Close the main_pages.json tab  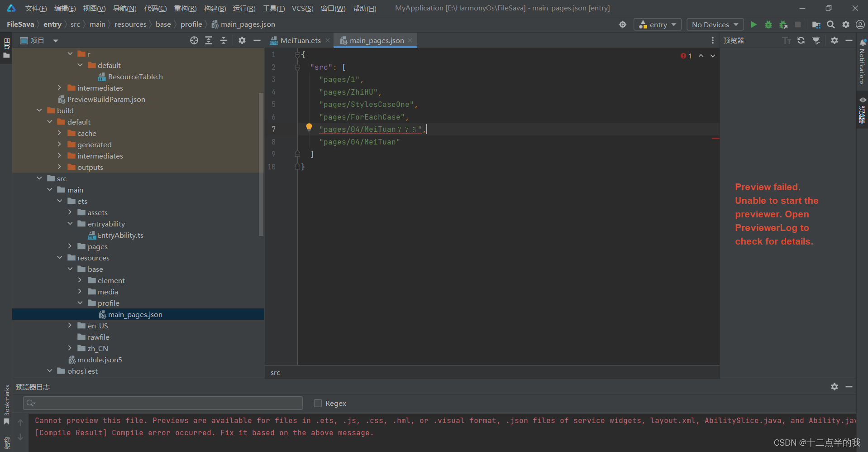point(410,40)
